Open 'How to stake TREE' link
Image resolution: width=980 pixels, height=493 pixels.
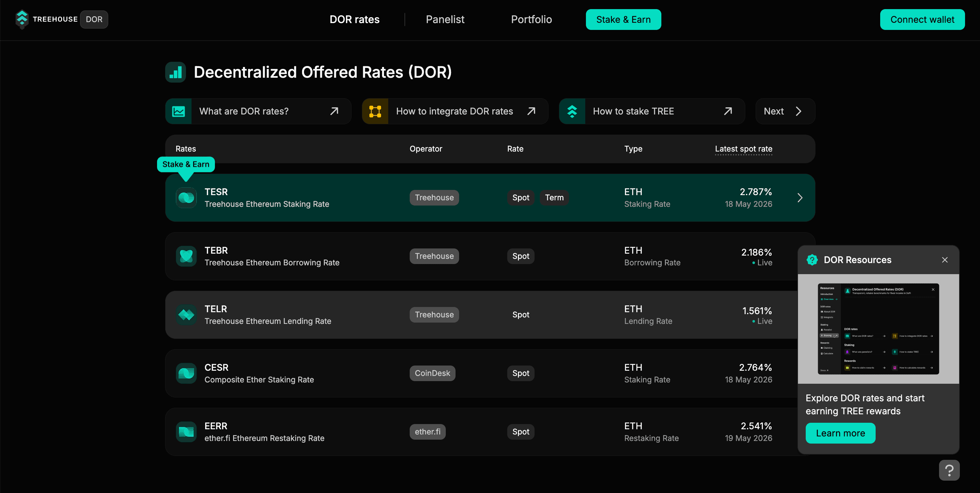(x=652, y=112)
